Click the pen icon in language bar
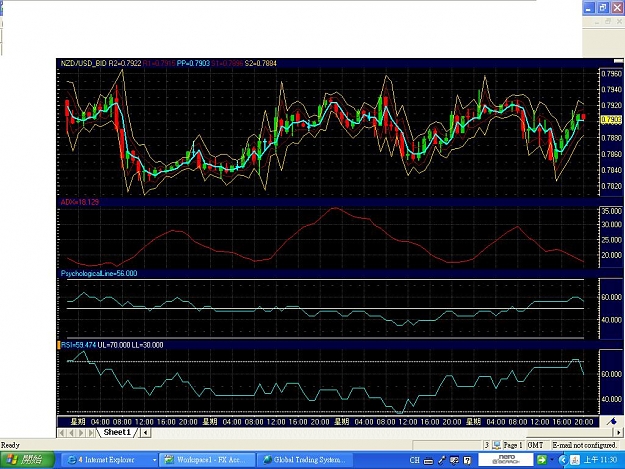The height and width of the screenshot is (469, 625). 442,460
